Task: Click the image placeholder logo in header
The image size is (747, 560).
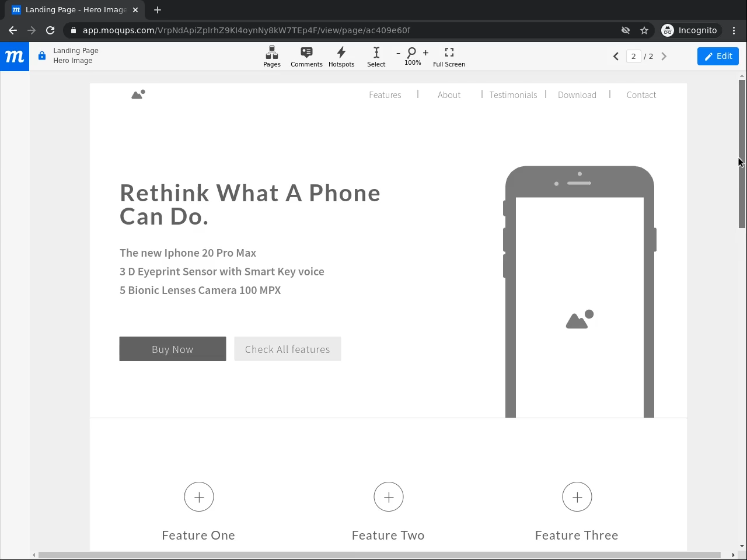Action: pos(138,94)
